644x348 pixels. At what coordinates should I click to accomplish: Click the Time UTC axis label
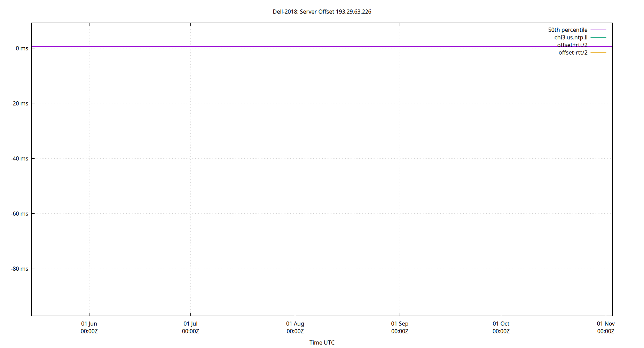pyautogui.click(x=322, y=342)
